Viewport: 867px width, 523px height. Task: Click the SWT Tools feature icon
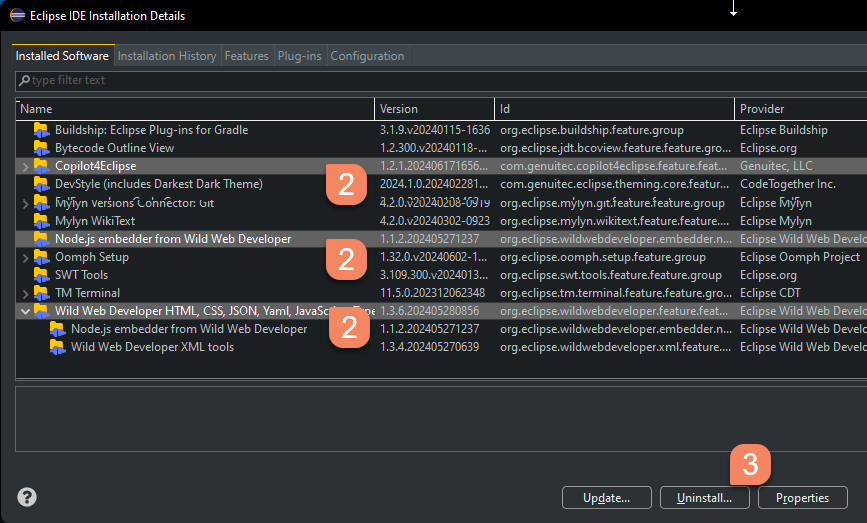(41, 275)
